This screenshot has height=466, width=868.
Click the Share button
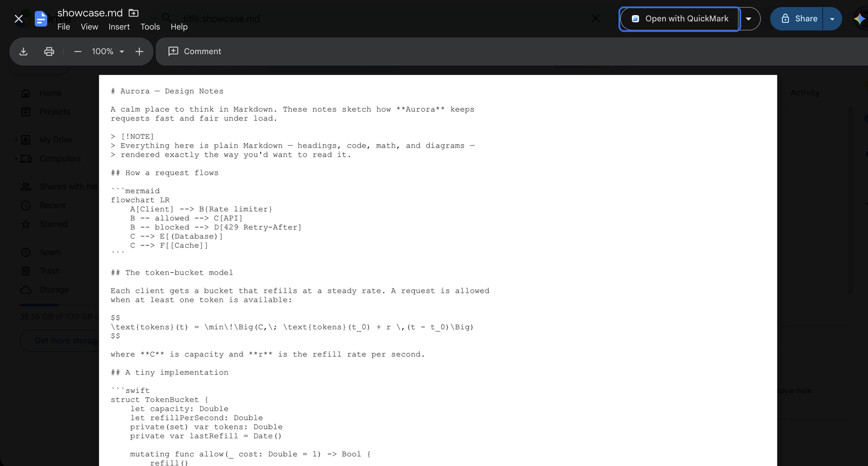(797, 19)
